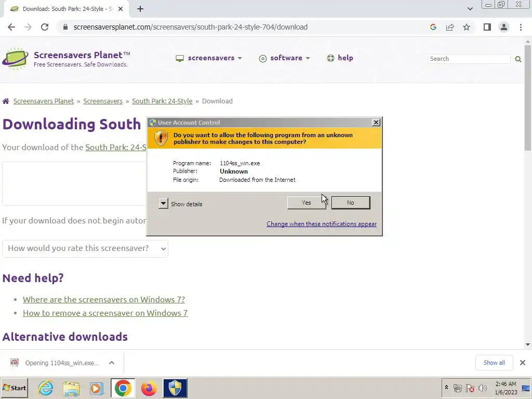The width and height of the screenshot is (532, 399).
Task: Open 'How would you rate this screensaver?' dropdown
Action: pyautogui.click(x=85, y=249)
